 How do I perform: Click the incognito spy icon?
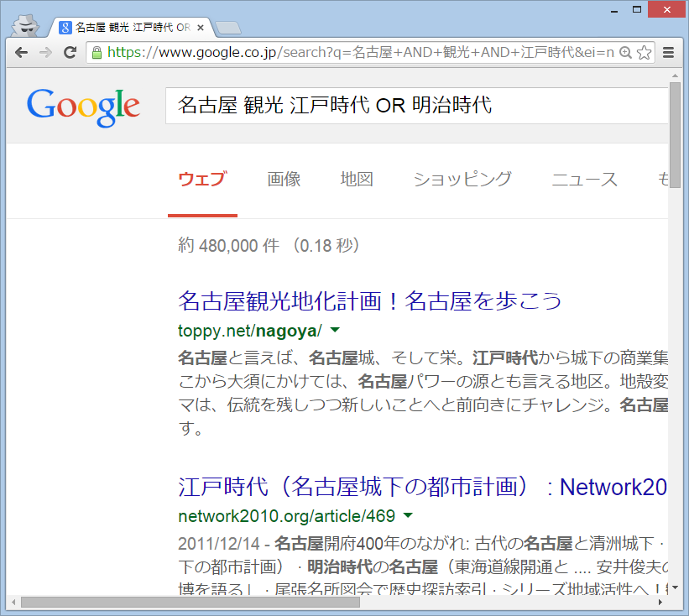25,25
